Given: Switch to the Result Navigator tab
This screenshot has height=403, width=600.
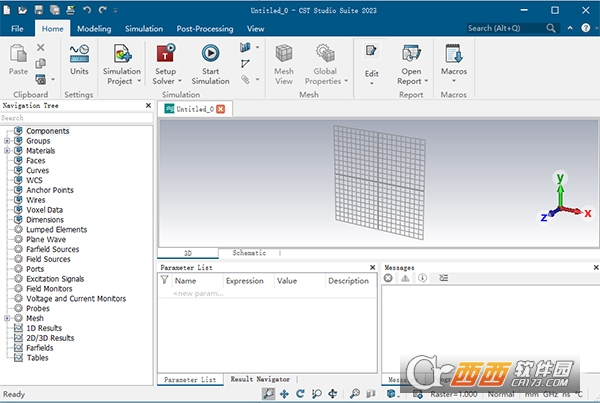Looking at the screenshot, I should click(x=260, y=379).
